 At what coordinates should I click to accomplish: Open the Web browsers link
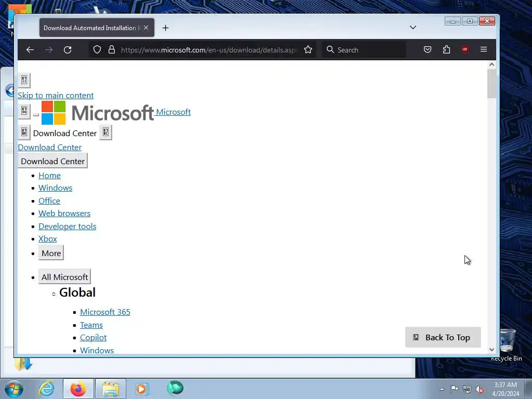click(64, 214)
